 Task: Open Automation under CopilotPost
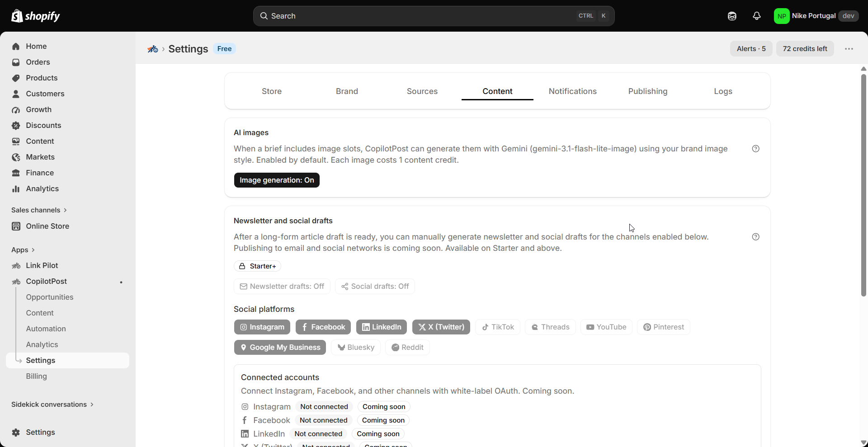pos(46,329)
